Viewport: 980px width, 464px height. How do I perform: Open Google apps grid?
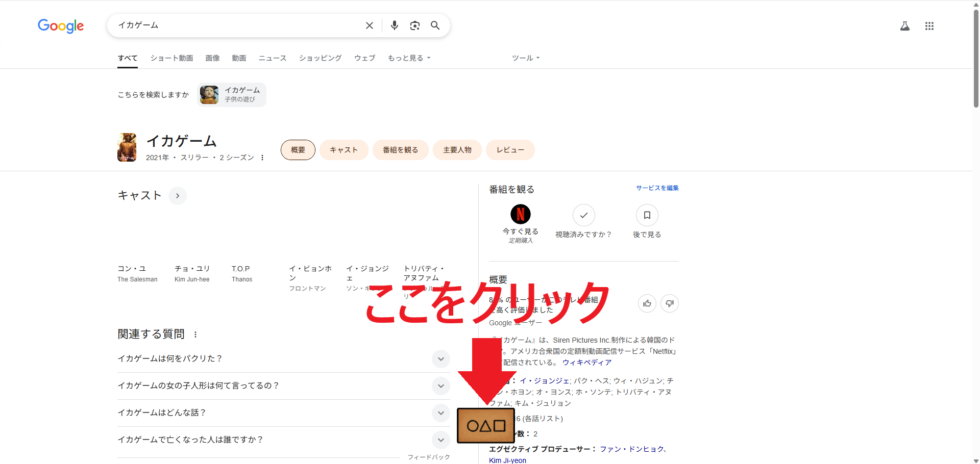(x=929, y=26)
